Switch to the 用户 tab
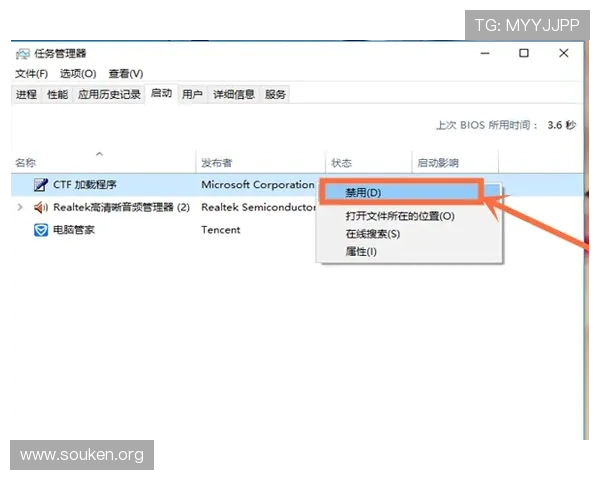 (192, 94)
